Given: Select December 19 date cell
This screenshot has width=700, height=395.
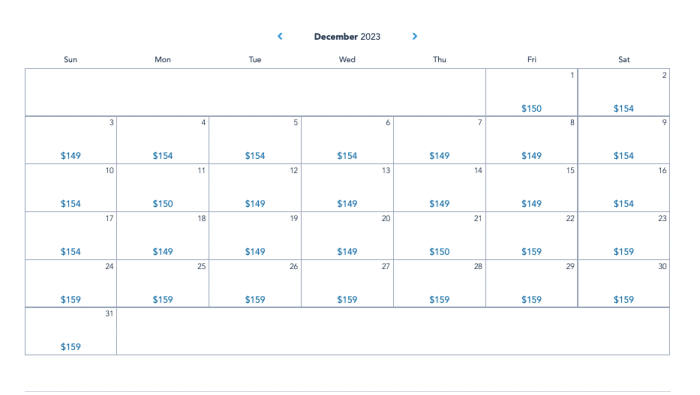Looking at the screenshot, I should point(255,236).
